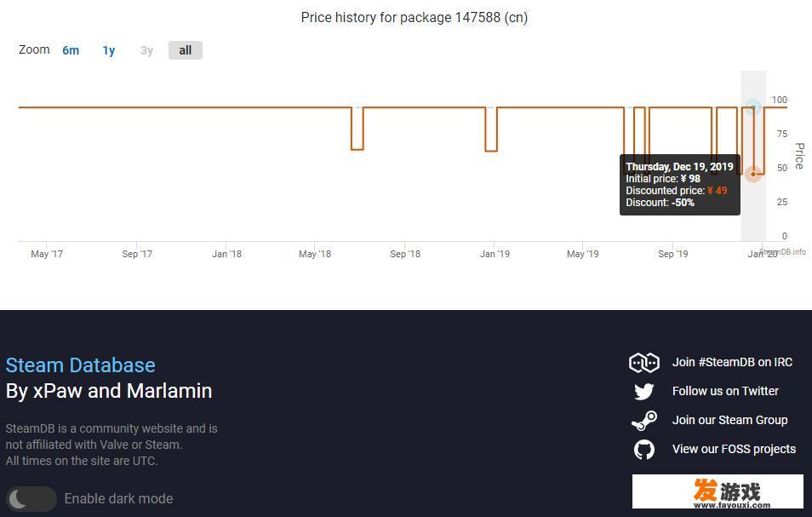Open the Join our Steam Group link

729,420
